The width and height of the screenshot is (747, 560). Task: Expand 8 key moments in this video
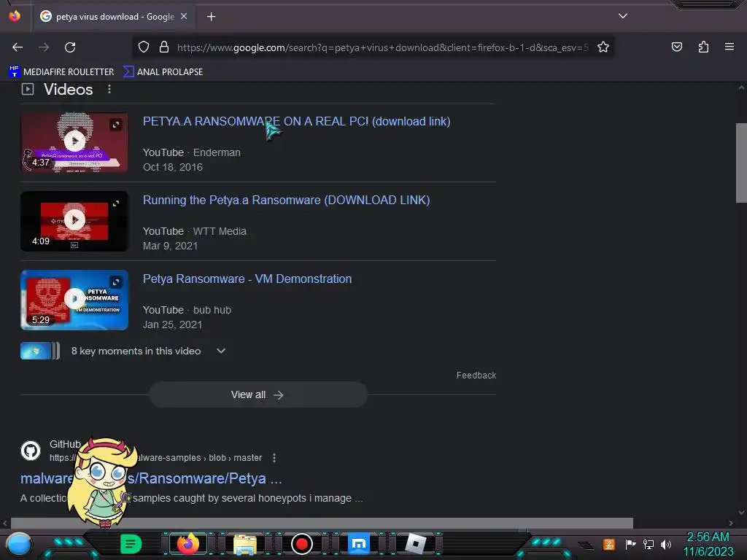tap(220, 351)
